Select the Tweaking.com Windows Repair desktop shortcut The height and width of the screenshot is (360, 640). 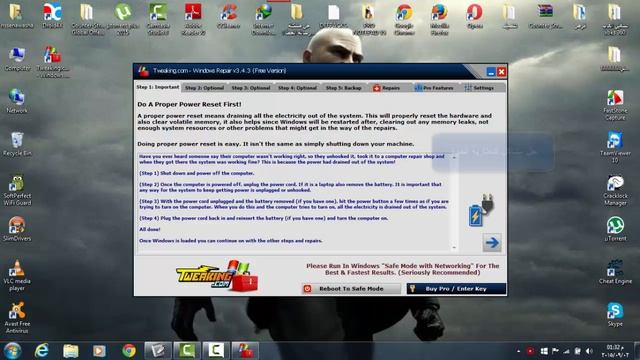[53, 62]
